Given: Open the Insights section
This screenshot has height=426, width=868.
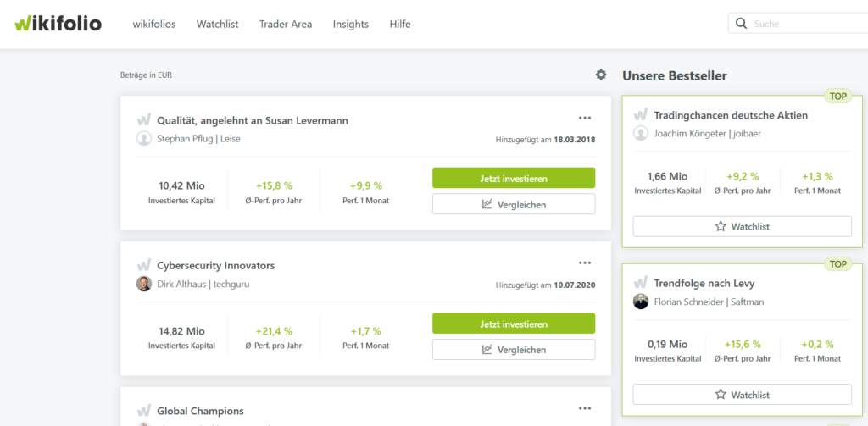Looking at the screenshot, I should pos(350,25).
